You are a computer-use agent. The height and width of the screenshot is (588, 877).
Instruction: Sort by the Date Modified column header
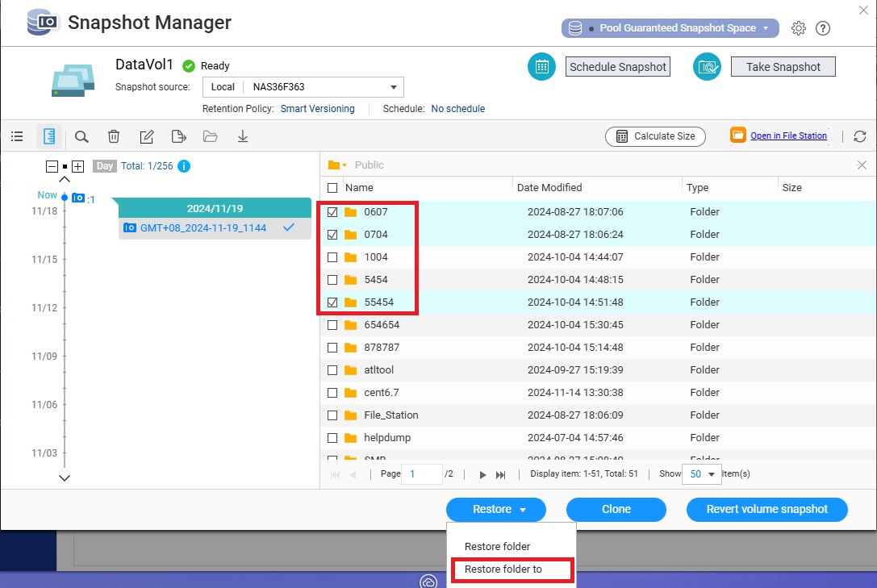tap(549, 188)
